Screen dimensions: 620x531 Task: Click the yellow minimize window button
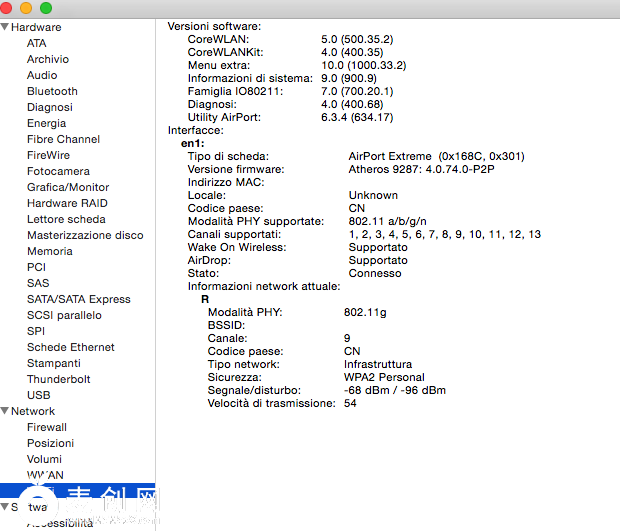[26, 8]
